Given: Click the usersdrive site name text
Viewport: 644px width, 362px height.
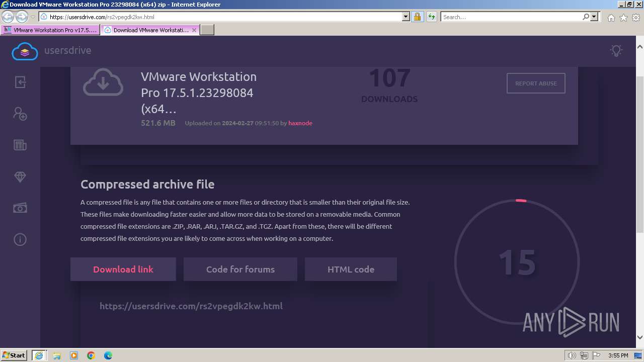Looking at the screenshot, I should pyautogui.click(x=67, y=50).
